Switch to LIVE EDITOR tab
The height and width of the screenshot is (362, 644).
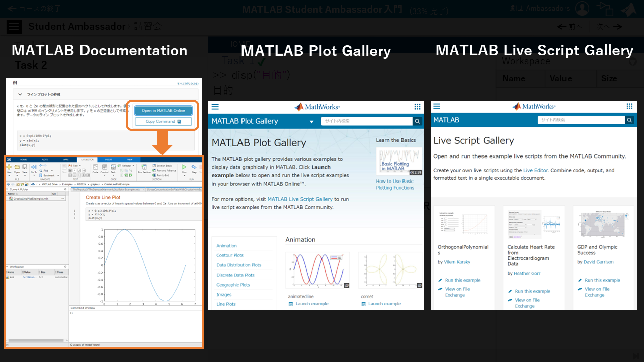[87, 160]
